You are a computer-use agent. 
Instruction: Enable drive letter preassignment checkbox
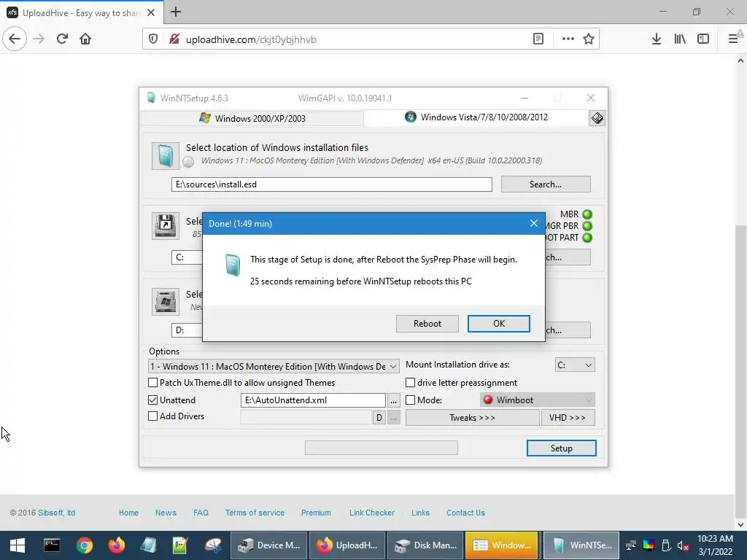pos(410,382)
